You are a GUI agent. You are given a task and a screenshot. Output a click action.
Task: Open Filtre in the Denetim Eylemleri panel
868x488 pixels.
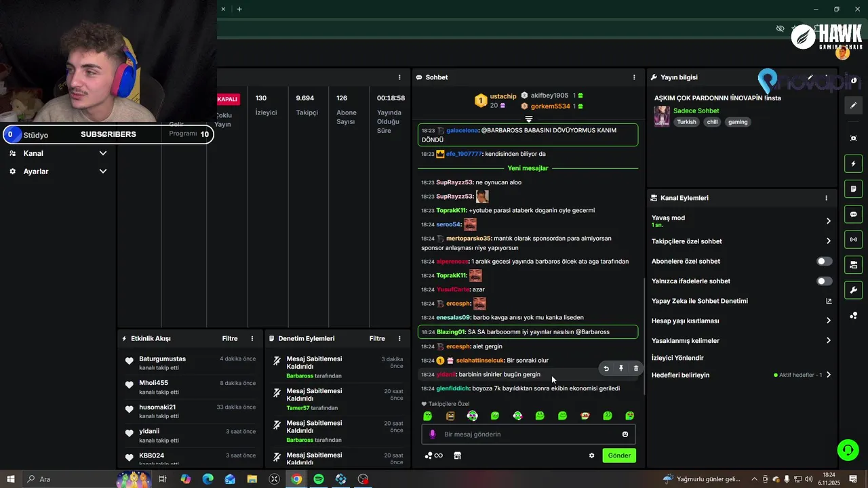click(377, 338)
